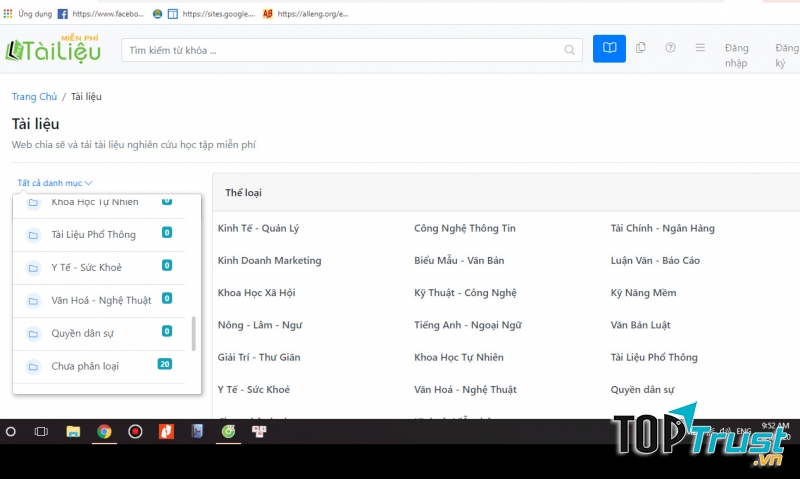Open the hamburger menu icon in header
This screenshot has height=479, width=800.
coord(700,48)
